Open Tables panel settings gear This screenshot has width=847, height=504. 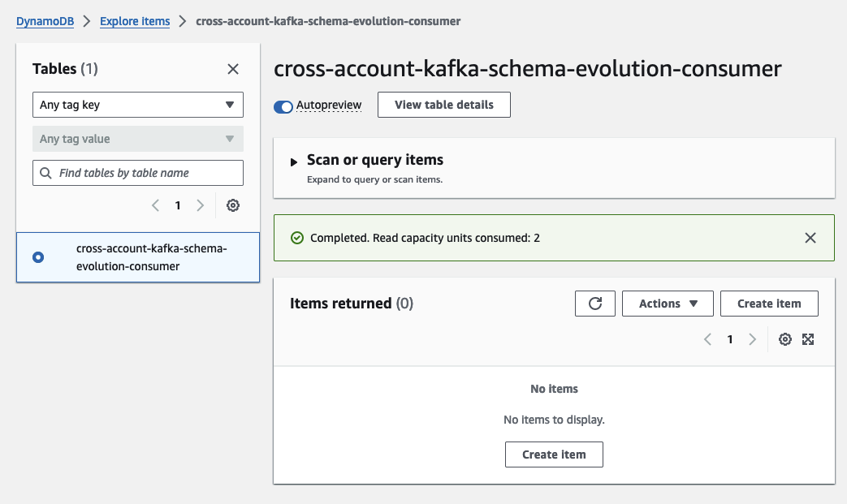pos(233,205)
